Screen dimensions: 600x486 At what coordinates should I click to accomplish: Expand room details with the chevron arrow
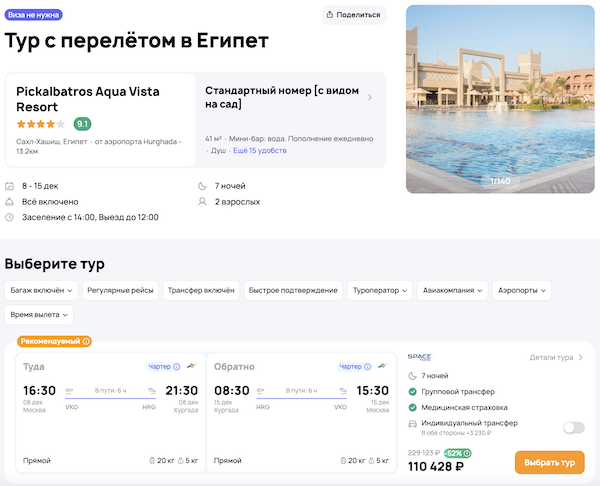370,98
